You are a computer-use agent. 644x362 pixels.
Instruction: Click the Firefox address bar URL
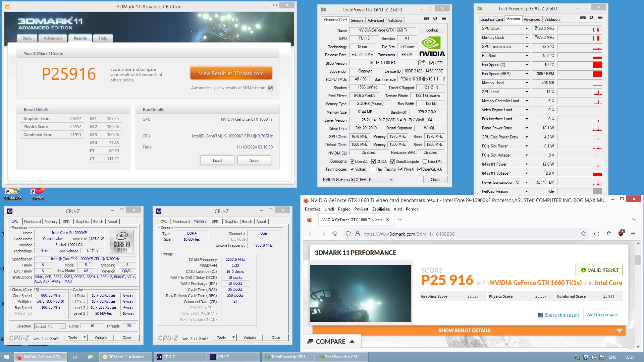(409, 234)
